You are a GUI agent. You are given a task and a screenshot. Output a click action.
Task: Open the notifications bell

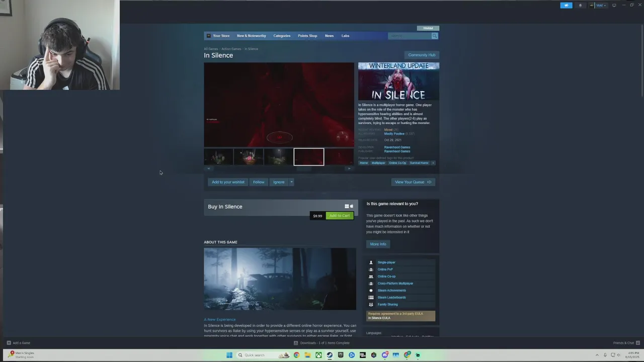pos(580,6)
